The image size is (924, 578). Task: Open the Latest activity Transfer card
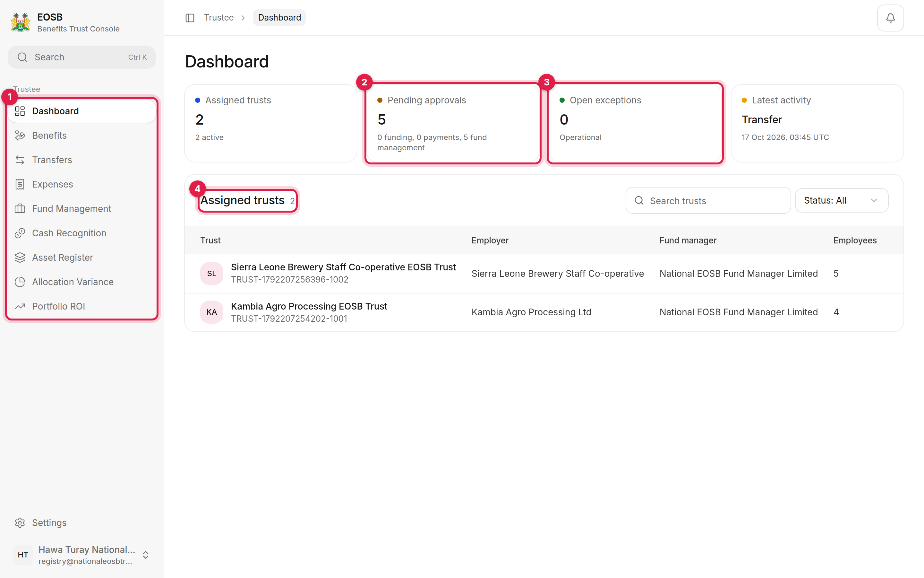817,124
